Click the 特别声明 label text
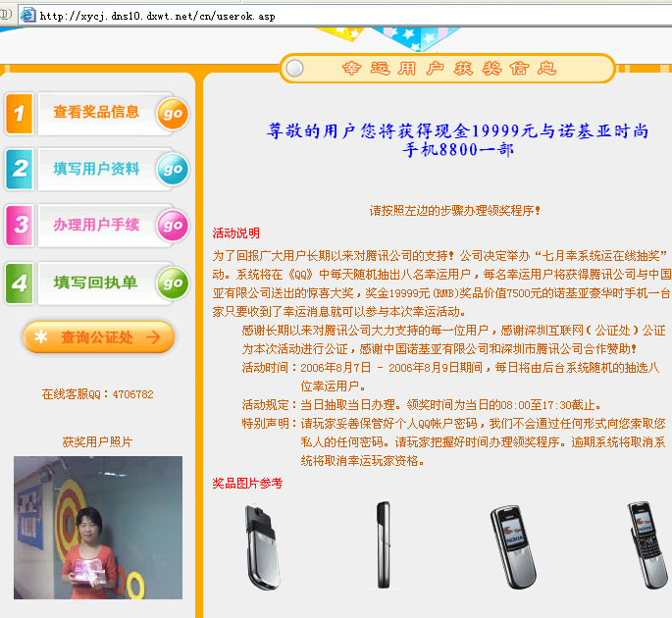This screenshot has width=672, height=618. pyautogui.click(x=270, y=424)
